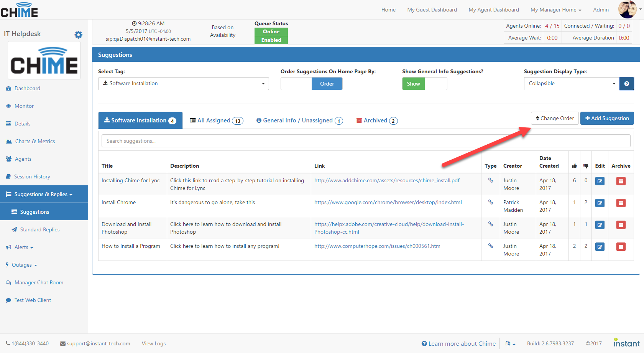Screen dimensions: 644x353
Task: Open Manager Chat Room
Action: [39, 282]
